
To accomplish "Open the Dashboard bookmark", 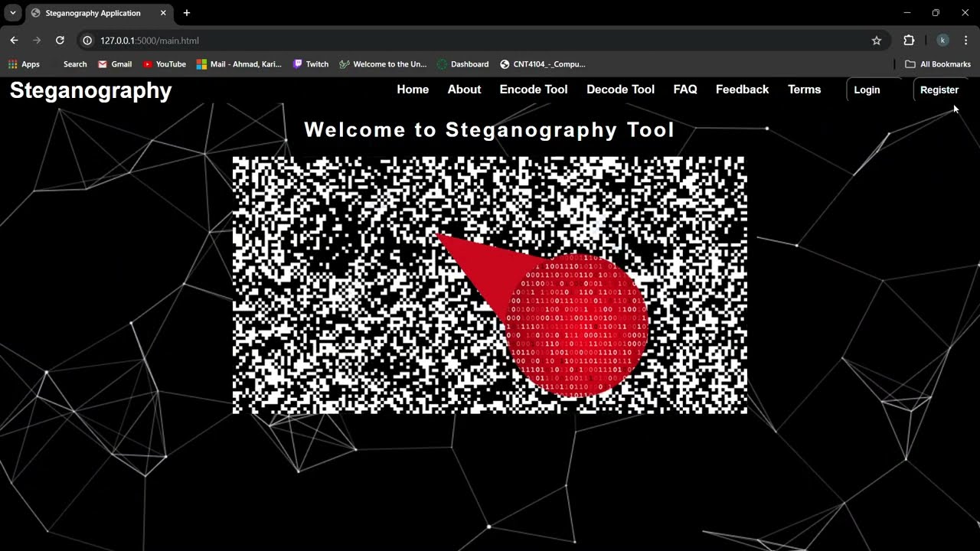I will coord(462,64).
